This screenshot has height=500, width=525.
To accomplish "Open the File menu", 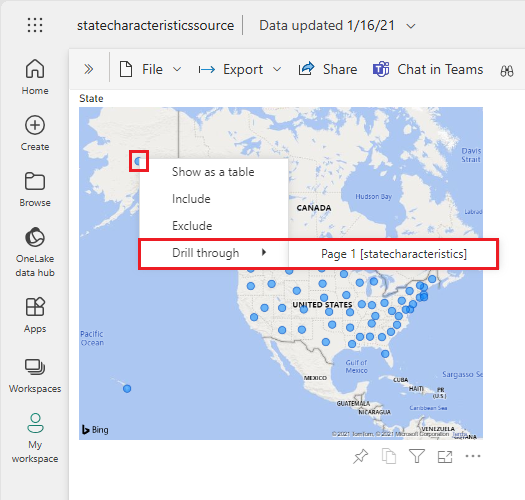I will [x=151, y=69].
